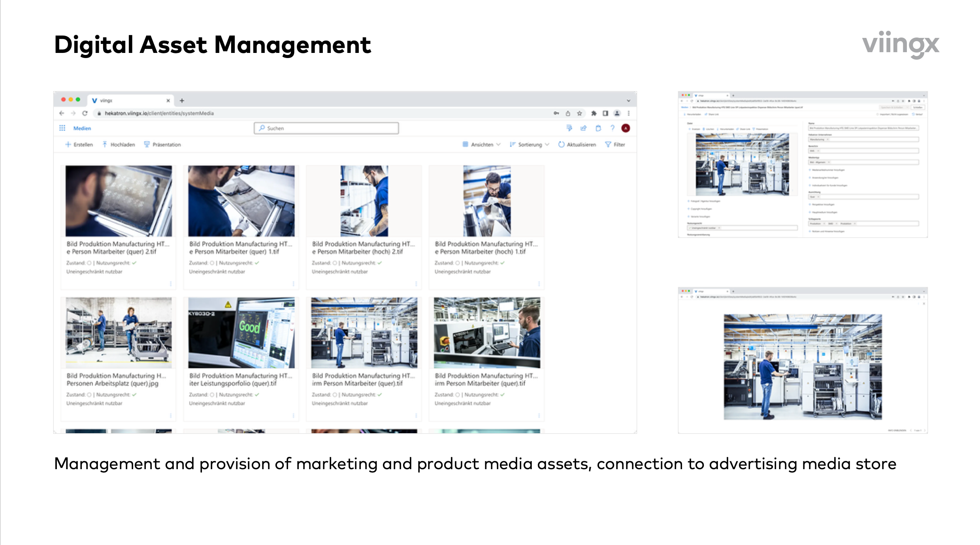Open thumbnail of Mitarbeiter (quer) 1.tif
980x545 pixels.
pyautogui.click(x=241, y=201)
